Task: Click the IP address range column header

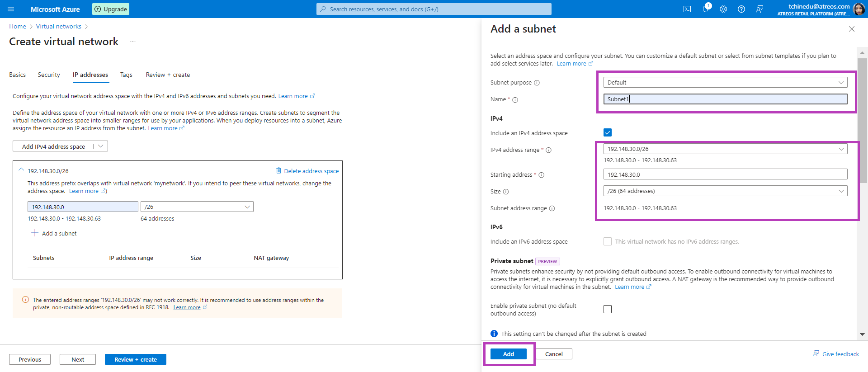Action: tap(131, 258)
